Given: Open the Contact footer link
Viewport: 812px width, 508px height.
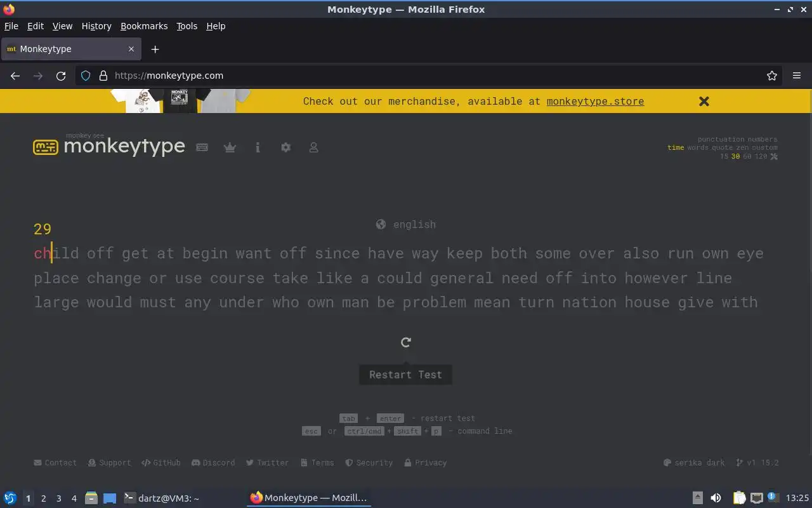Looking at the screenshot, I should 55,463.
